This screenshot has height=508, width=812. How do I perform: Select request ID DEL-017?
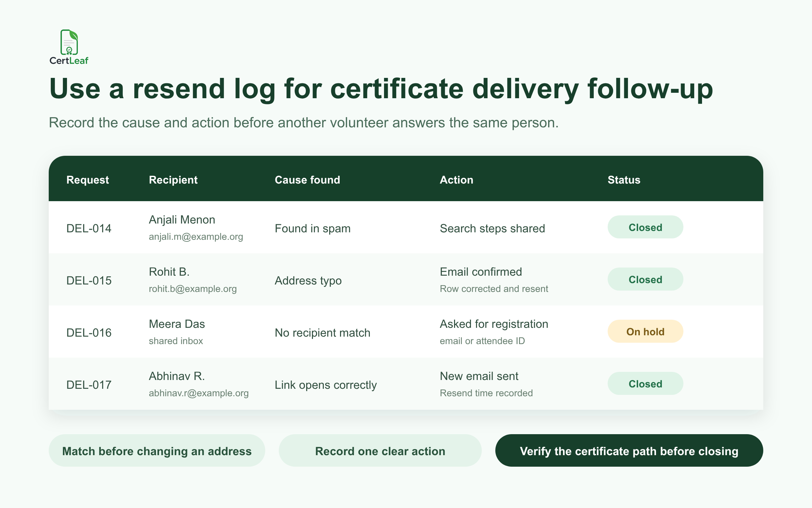(89, 385)
